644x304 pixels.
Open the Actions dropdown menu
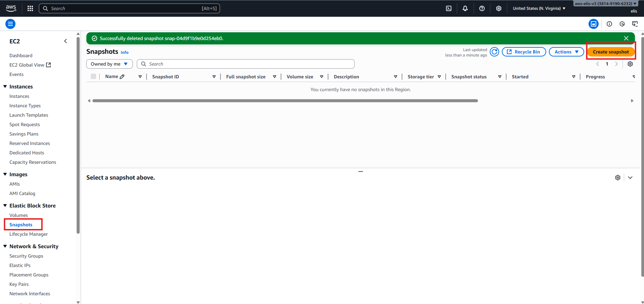tap(566, 52)
